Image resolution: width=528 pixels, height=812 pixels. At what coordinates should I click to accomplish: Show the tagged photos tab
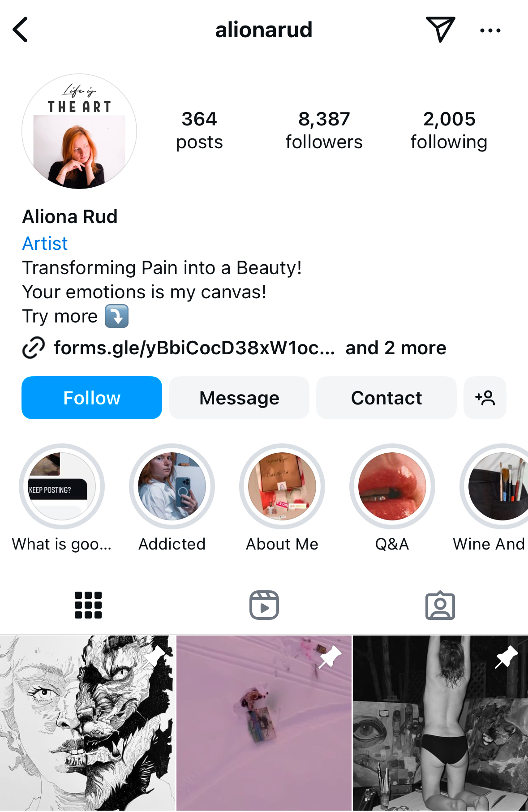[440, 605]
